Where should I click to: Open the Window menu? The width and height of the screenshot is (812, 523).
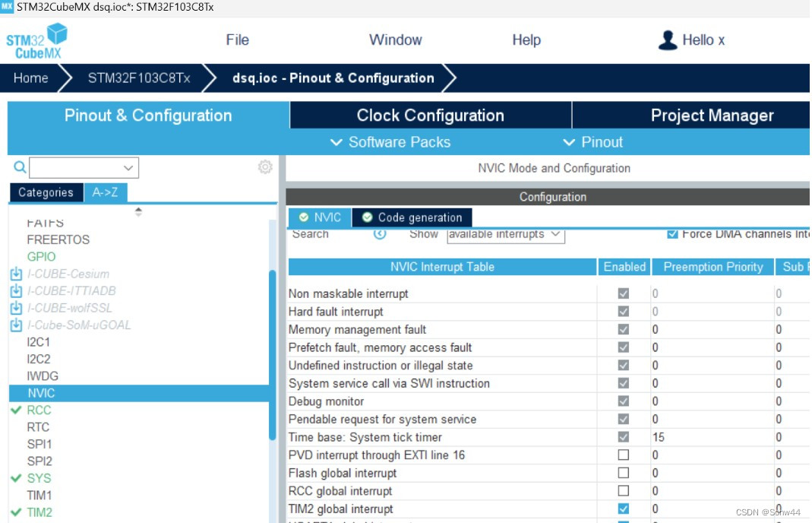point(395,40)
